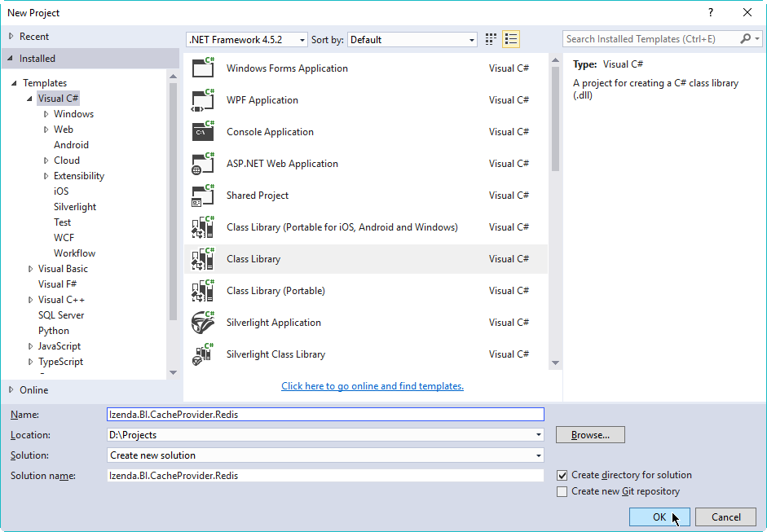The height and width of the screenshot is (532, 767).
Task: Click the Solution name input field
Action: [x=325, y=475]
